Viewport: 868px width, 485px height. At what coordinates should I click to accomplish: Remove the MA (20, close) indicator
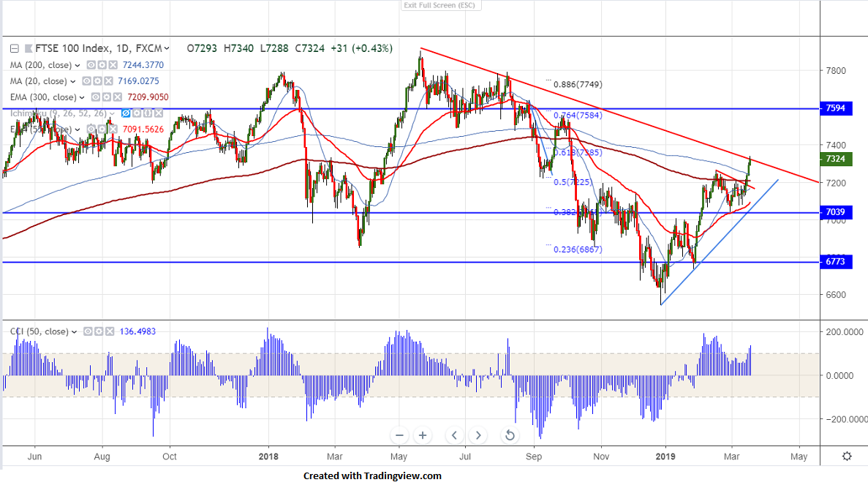coord(108,80)
